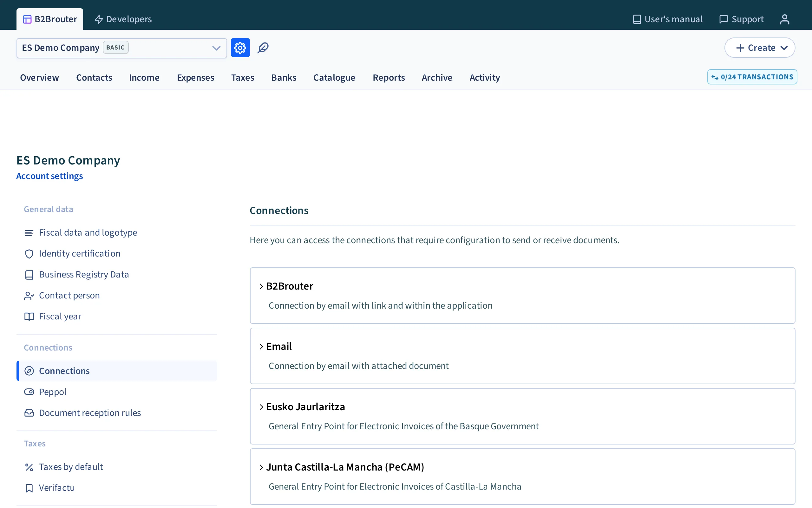Click the Email connection heading
Screen dimensions: 812x508
point(279,346)
